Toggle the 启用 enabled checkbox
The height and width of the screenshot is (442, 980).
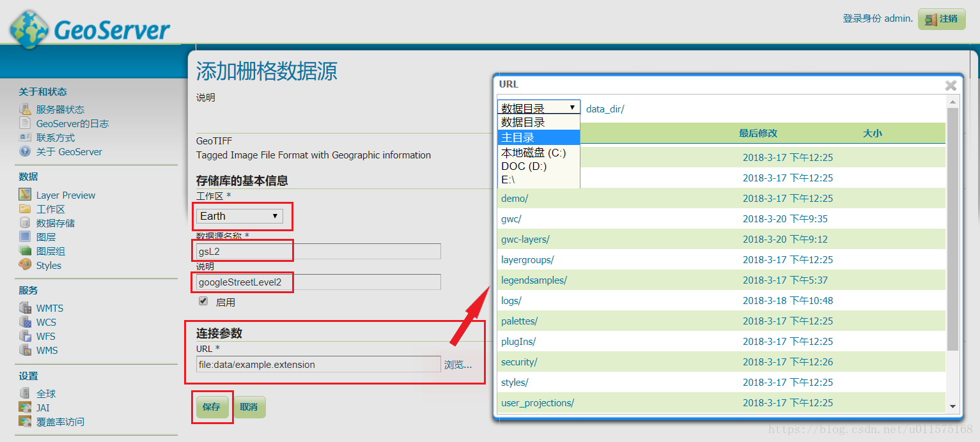tap(203, 301)
